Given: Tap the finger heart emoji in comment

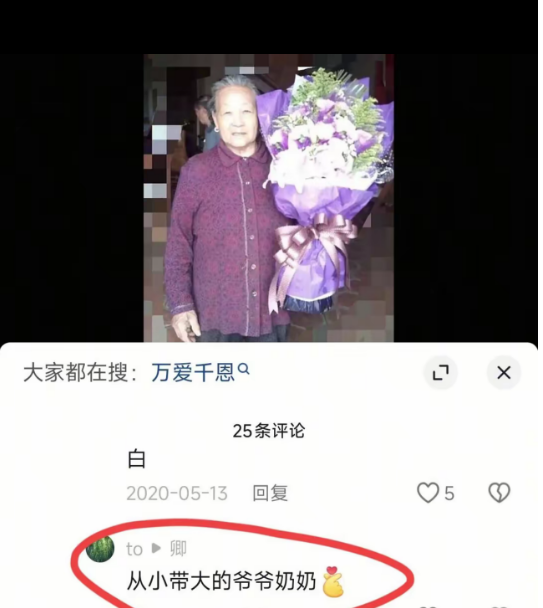Looking at the screenshot, I should 333,581.
